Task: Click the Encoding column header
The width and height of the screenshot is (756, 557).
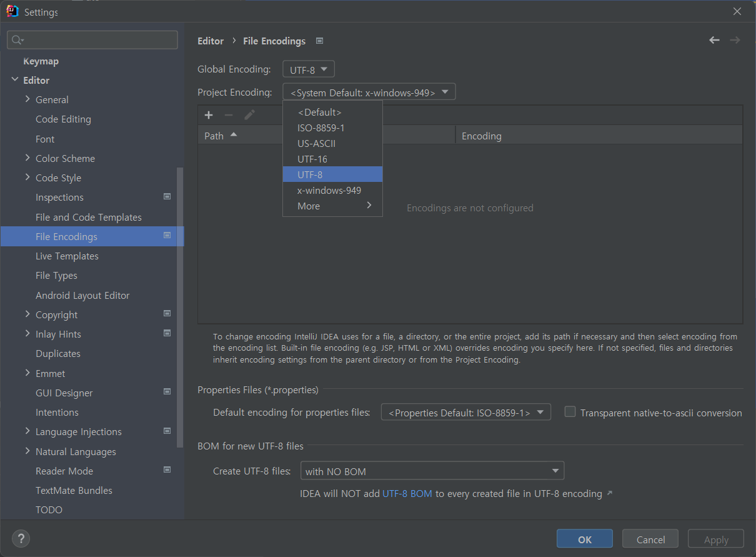Action: click(599, 136)
